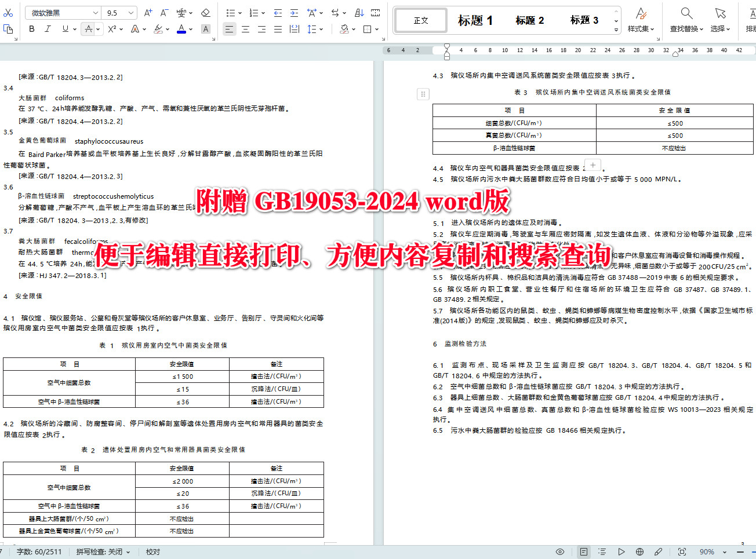Toggle bold formatting
Viewport: 756px width, 559px height.
(x=32, y=27)
